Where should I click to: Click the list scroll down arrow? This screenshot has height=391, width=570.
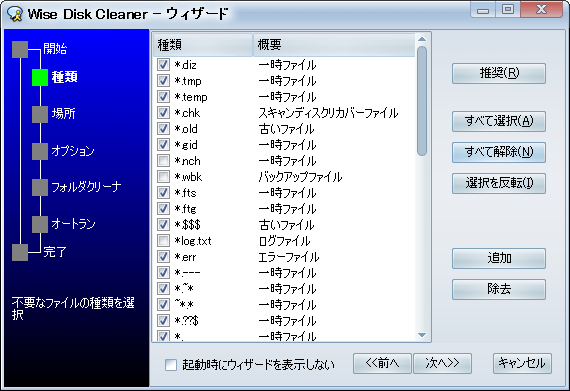tap(422, 335)
